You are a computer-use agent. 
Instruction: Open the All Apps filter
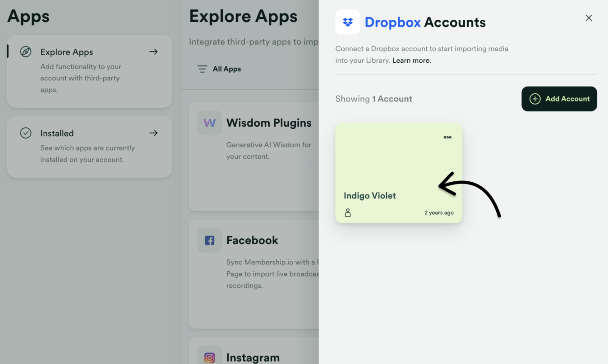tap(219, 69)
